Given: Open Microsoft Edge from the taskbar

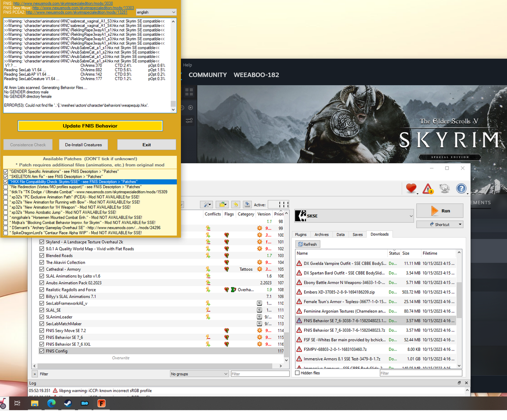Looking at the screenshot, I should point(51,403).
